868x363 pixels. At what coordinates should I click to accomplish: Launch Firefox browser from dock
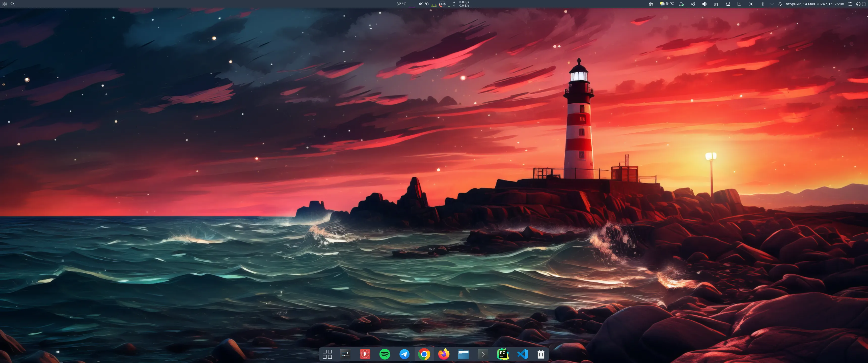444,354
